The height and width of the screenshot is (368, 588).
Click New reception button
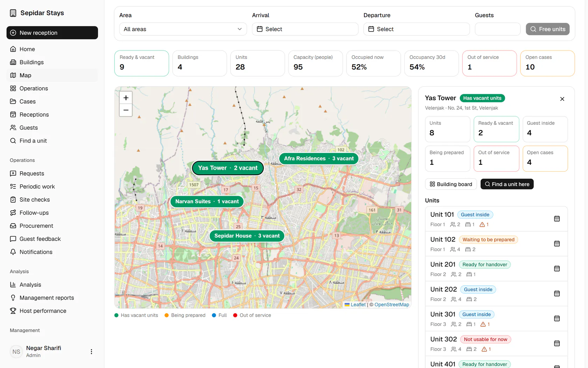pyautogui.click(x=52, y=33)
